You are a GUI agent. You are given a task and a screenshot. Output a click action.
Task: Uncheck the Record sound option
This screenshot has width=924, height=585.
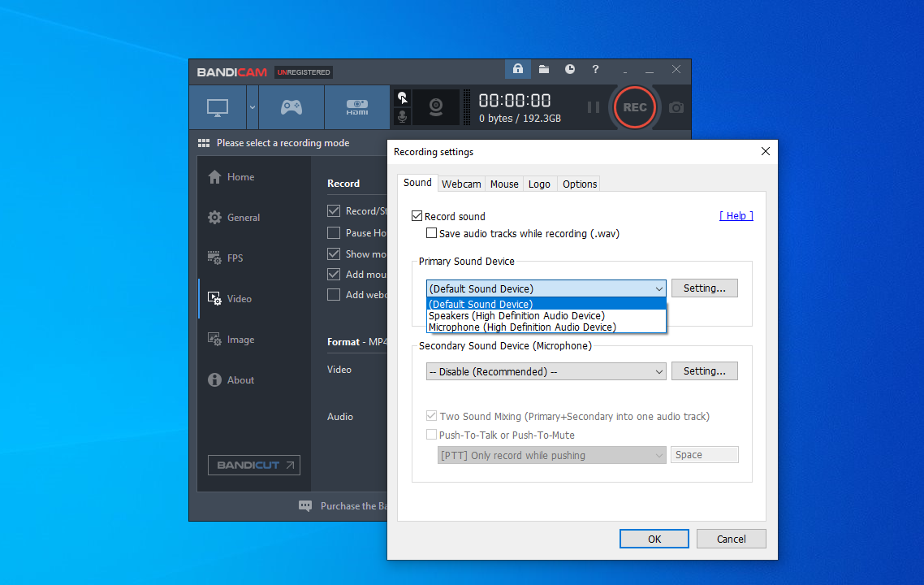tap(417, 215)
